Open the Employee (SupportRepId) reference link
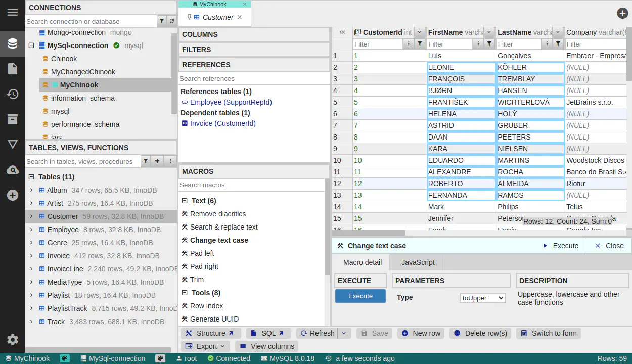632x364 pixels. tap(231, 102)
